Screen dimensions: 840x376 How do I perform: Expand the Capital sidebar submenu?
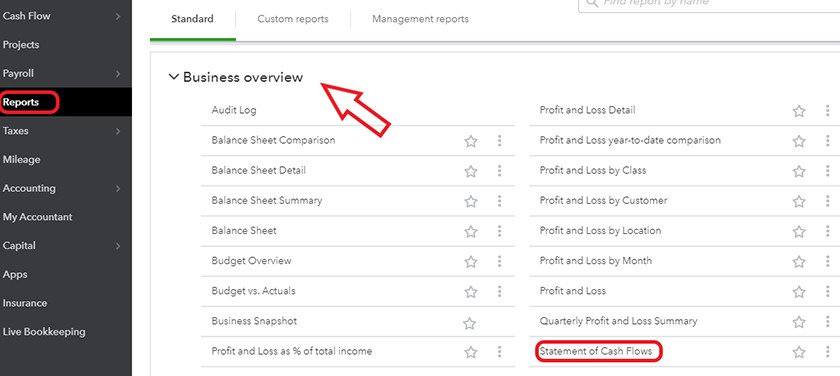coord(118,246)
